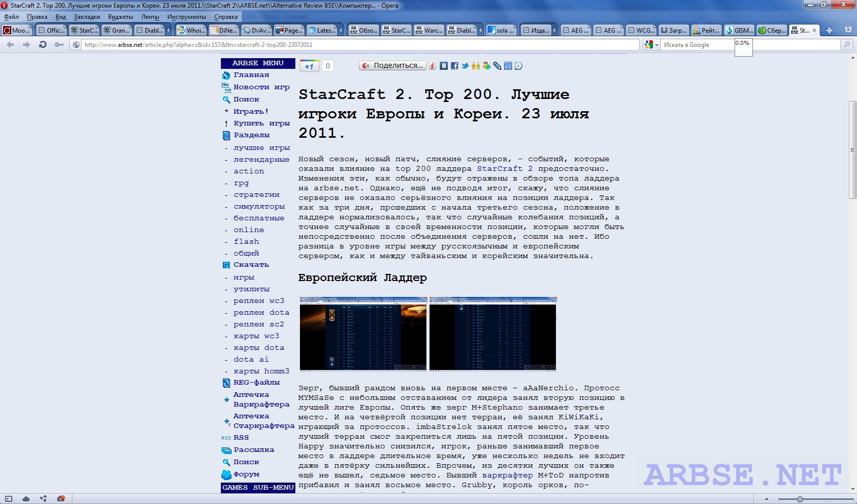Click the Главная home icon
This screenshot has width=857, height=504.
226,75
